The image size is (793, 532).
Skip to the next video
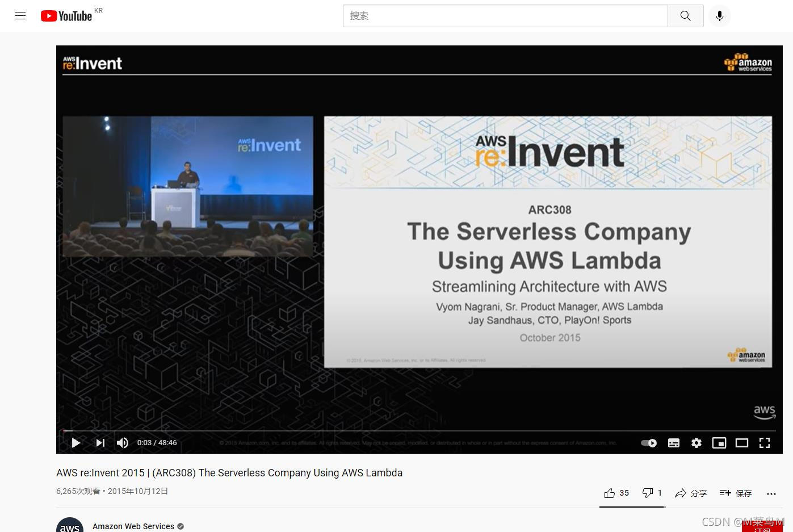click(x=100, y=443)
